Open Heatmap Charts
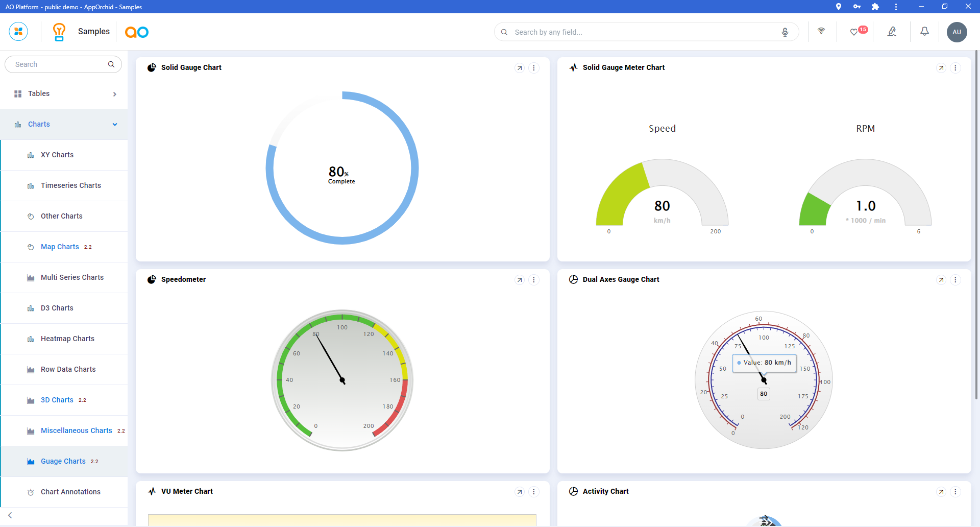The width and height of the screenshot is (980, 527). pos(64,339)
